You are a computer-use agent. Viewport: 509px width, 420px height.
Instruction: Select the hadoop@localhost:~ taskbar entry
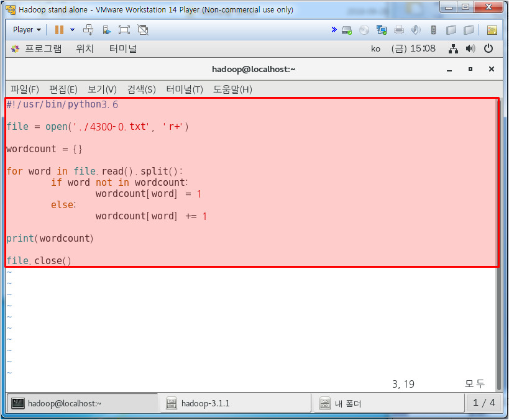(82, 403)
